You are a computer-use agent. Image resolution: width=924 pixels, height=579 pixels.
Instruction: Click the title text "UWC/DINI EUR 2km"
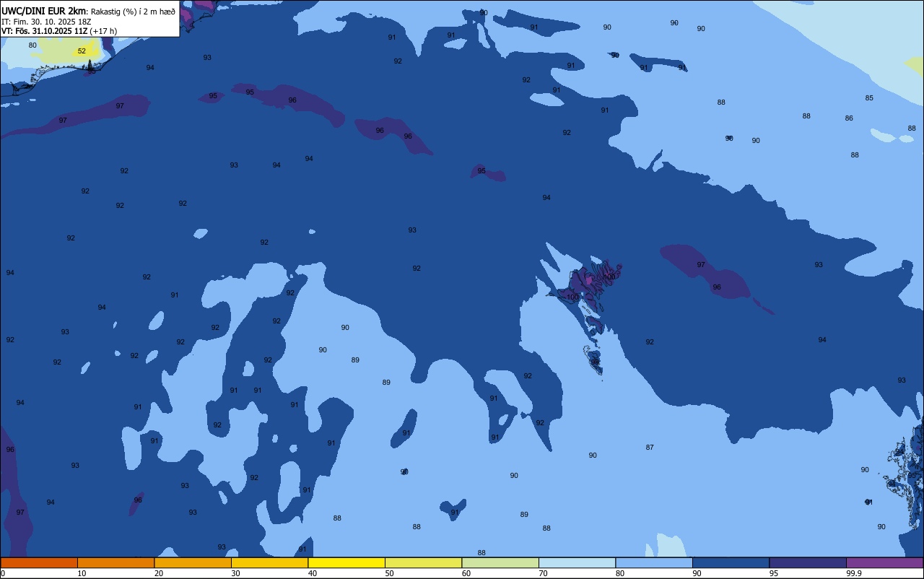(44, 11)
